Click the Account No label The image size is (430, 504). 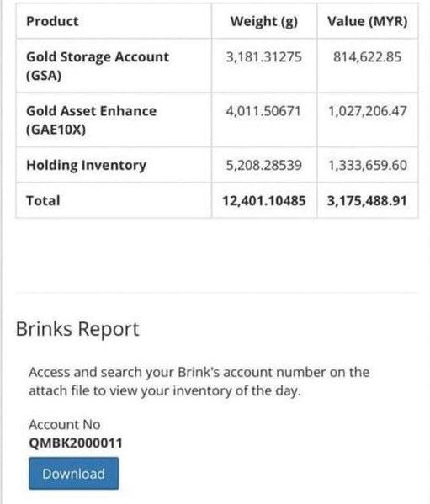(x=65, y=425)
